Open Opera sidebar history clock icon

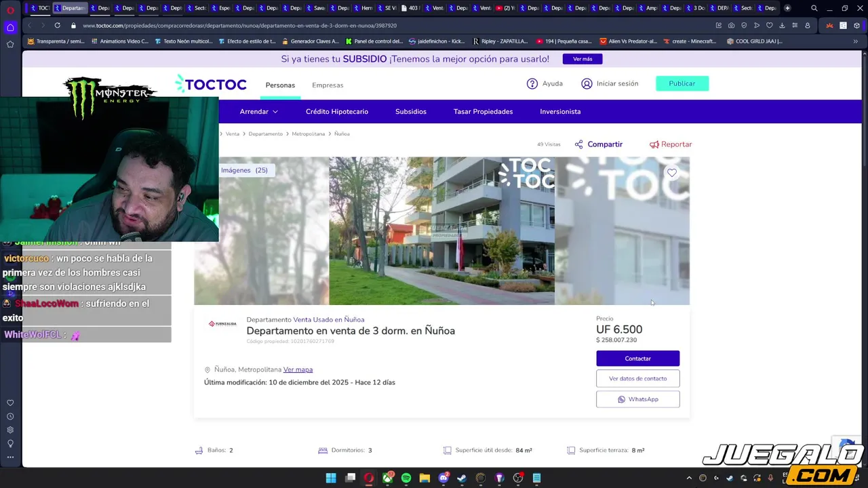(x=10, y=416)
